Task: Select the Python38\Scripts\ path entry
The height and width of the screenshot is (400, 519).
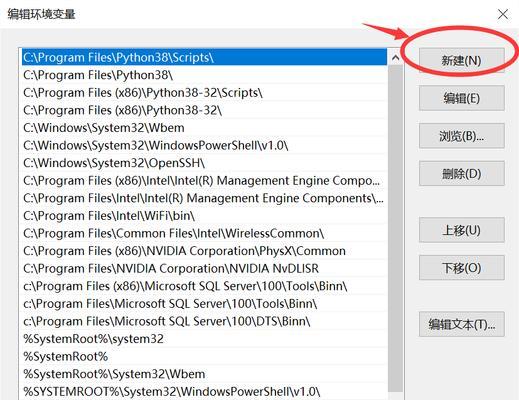Action: pyautogui.click(x=204, y=57)
